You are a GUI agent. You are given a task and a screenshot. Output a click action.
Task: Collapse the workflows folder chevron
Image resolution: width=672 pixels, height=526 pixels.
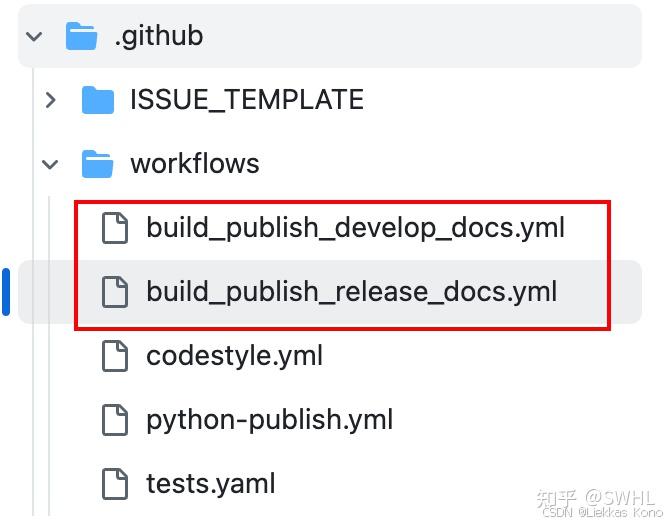tap(51, 165)
